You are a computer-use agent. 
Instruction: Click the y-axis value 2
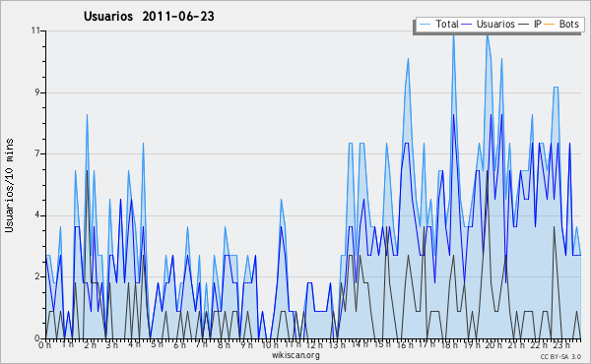[x=37, y=276]
